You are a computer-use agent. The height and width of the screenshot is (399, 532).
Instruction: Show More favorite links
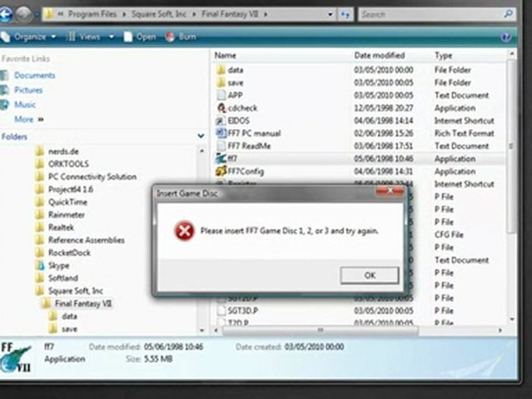click(x=28, y=119)
